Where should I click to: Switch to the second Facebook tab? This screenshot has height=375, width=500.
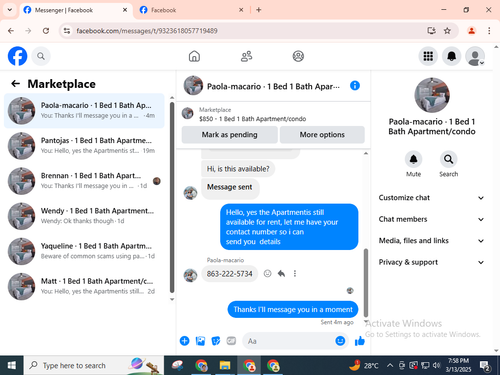pyautogui.click(x=191, y=10)
